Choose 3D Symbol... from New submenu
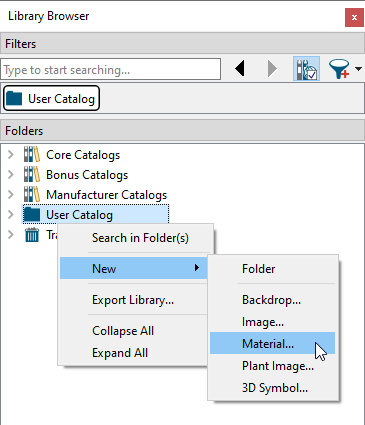Viewport: 365px width, 425px height. click(272, 388)
